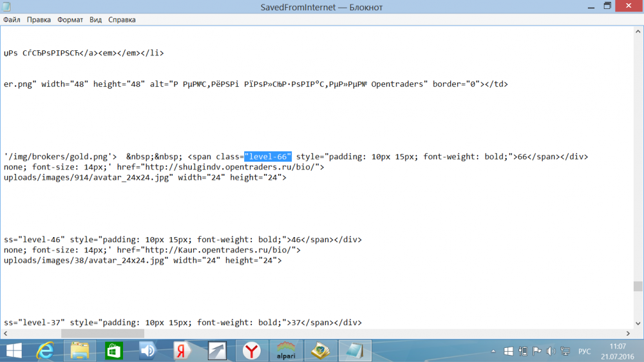644x362 pixels.
Task: Click the horizontal scrollbar thumb
Action: [x=102, y=333]
